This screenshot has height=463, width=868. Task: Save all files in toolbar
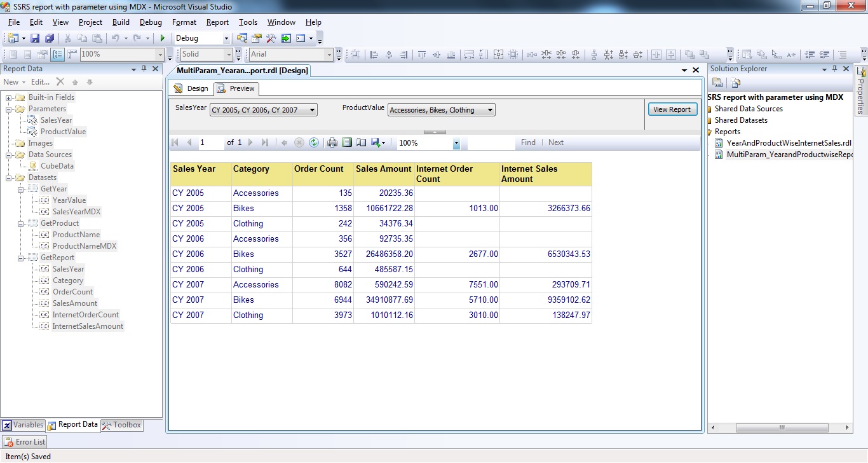(49, 38)
